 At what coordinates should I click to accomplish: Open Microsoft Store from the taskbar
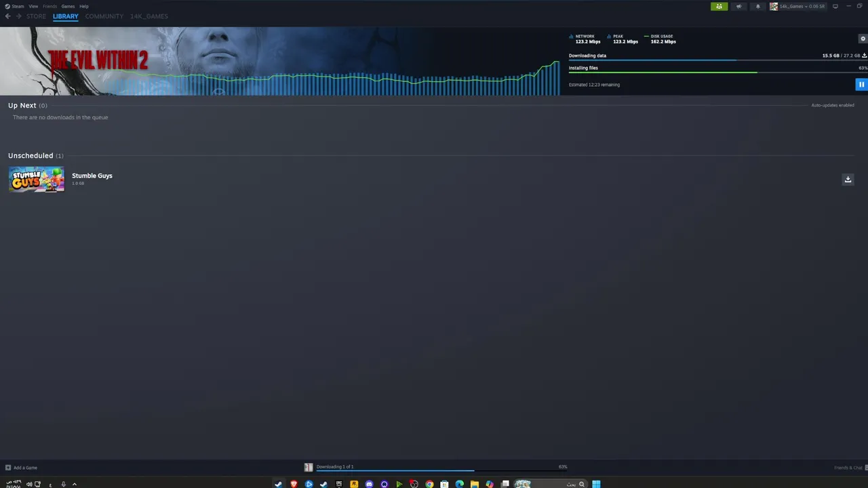444,484
